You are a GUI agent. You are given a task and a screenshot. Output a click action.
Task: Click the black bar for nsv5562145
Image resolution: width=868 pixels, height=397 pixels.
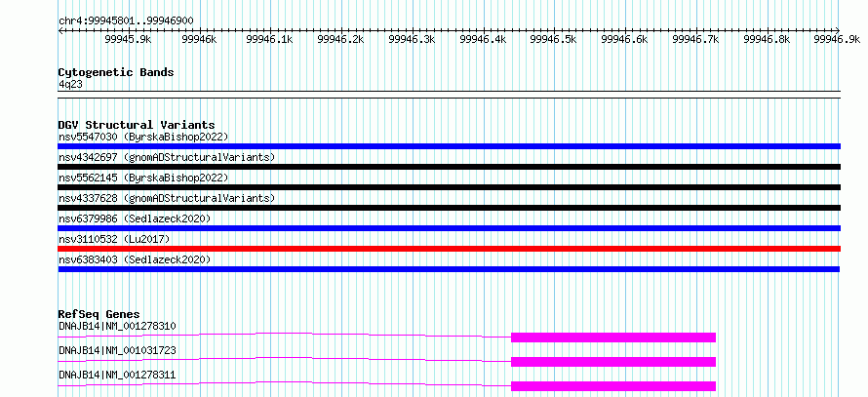[x=449, y=187]
